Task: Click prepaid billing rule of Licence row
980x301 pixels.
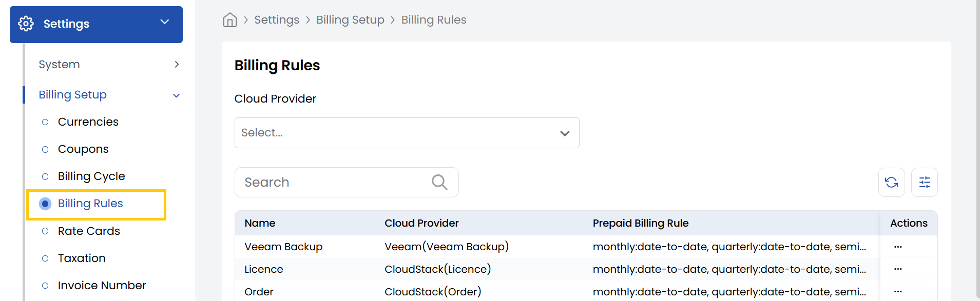Action: pyautogui.click(x=729, y=269)
